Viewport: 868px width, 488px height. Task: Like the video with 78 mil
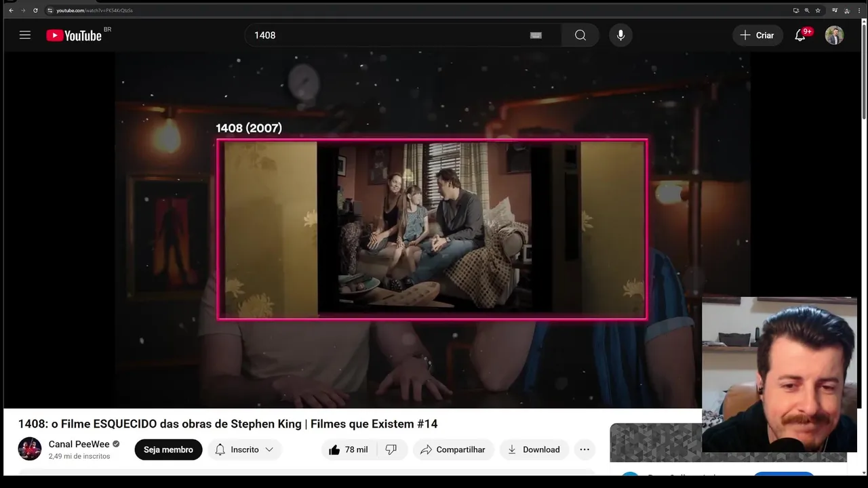(348, 449)
